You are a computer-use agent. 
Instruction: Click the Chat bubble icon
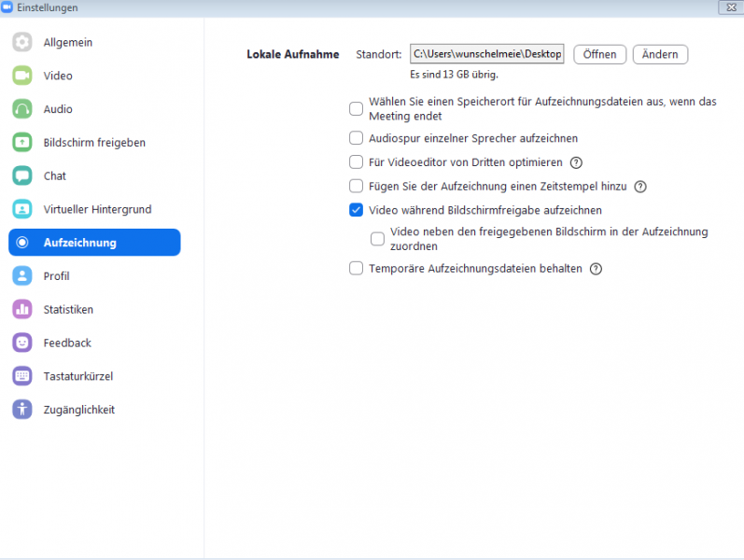21,175
